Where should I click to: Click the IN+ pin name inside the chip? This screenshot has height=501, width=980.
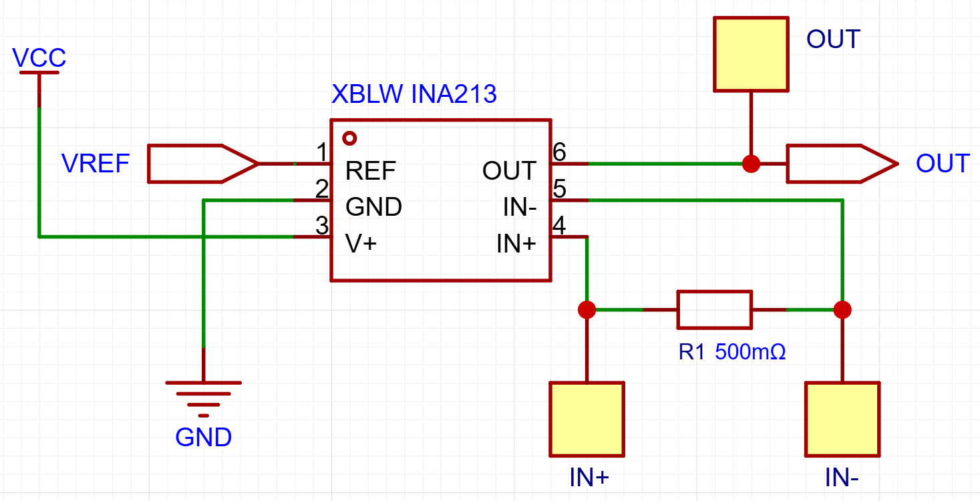pyautogui.click(x=516, y=244)
